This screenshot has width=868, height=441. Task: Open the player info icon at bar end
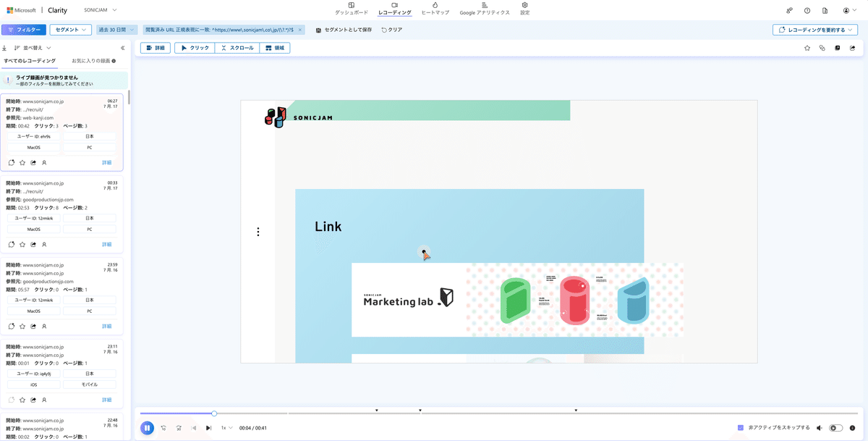[852, 428]
